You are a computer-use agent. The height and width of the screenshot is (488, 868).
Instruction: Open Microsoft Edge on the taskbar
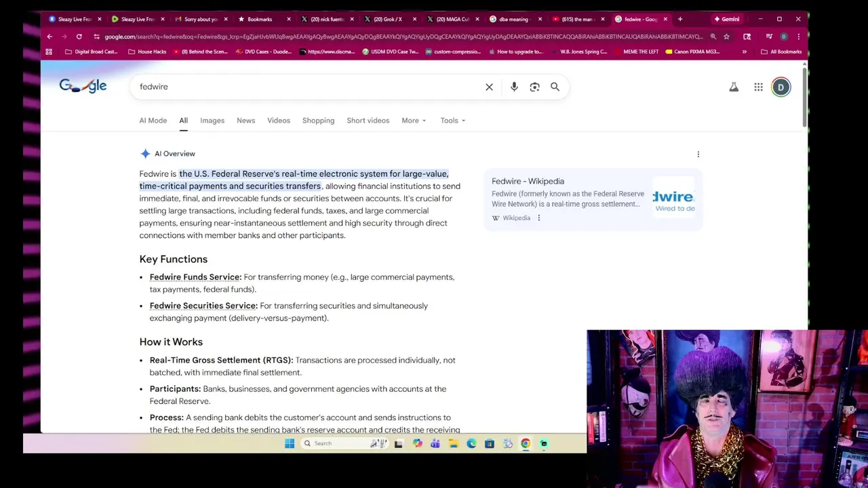471,443
